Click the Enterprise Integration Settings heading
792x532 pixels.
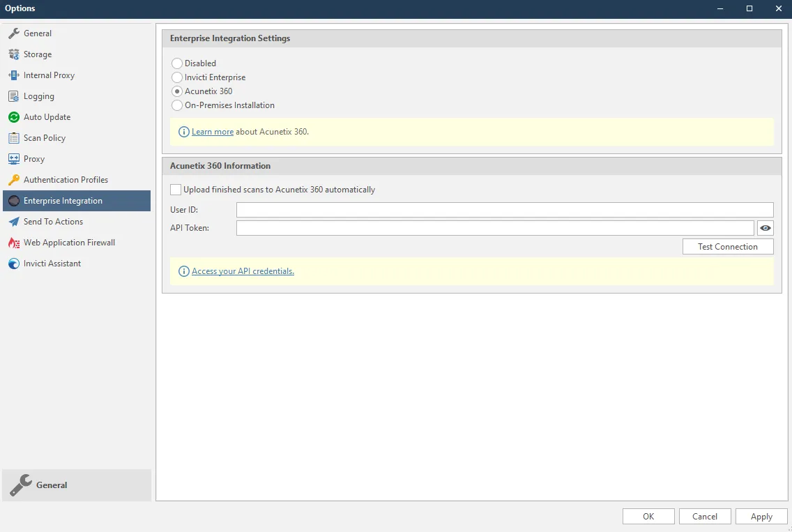click(230, 38)
